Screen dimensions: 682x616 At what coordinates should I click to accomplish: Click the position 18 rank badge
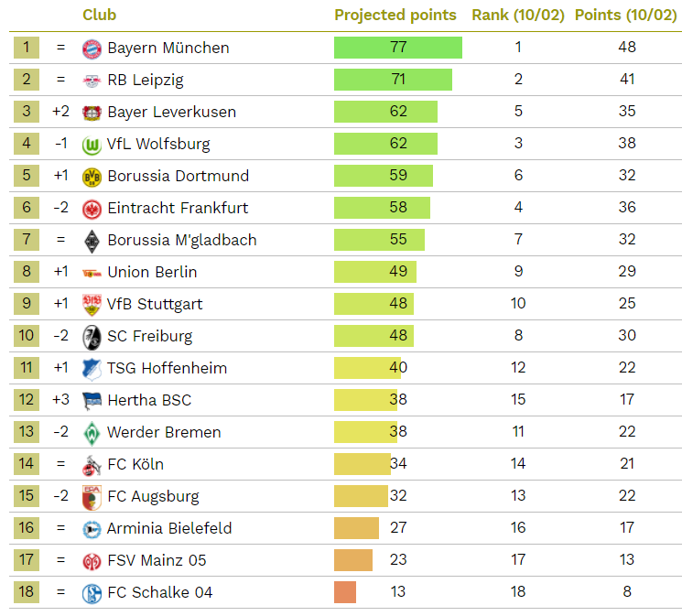pyautogui.click(x=27, y=592)
